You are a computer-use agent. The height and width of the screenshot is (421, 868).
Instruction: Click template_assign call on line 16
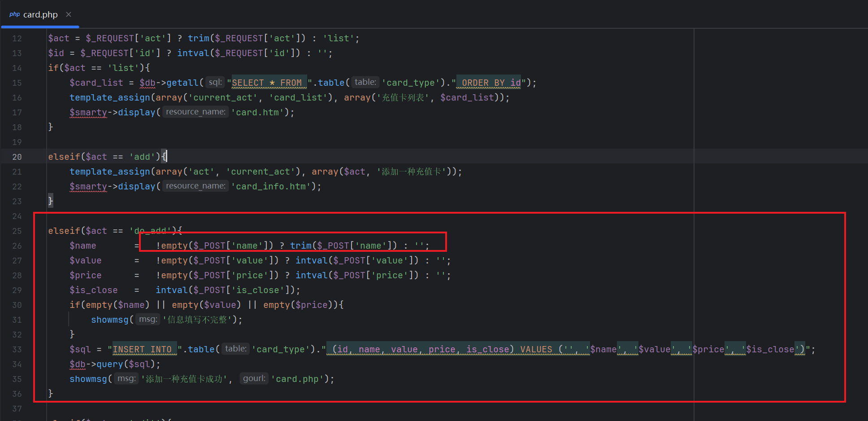coord(110,98)
